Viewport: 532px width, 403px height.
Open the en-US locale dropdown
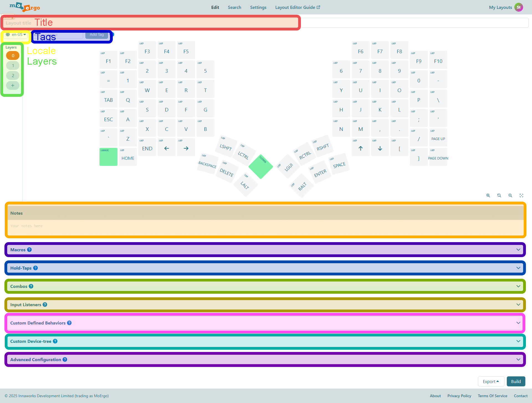coord(15,34)
